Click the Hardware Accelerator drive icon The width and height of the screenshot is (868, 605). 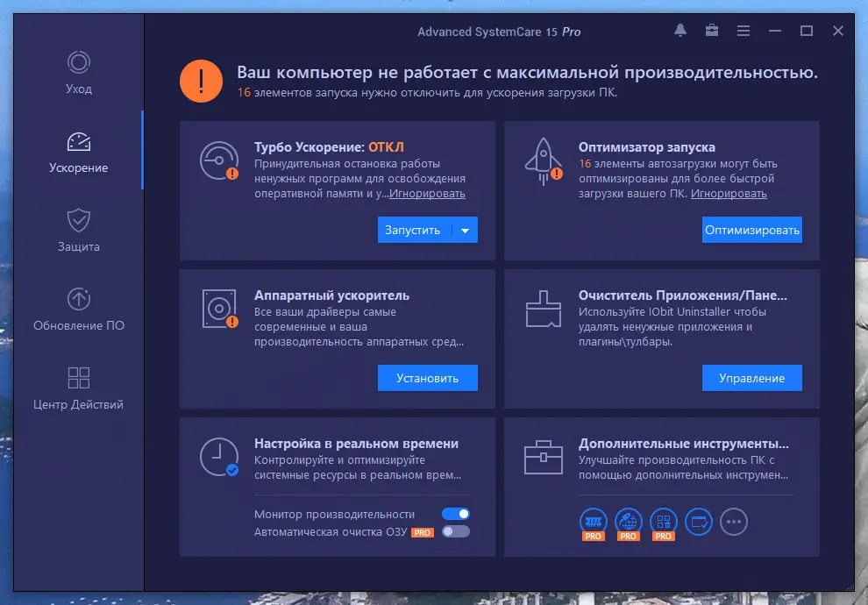tap(217, 310)
